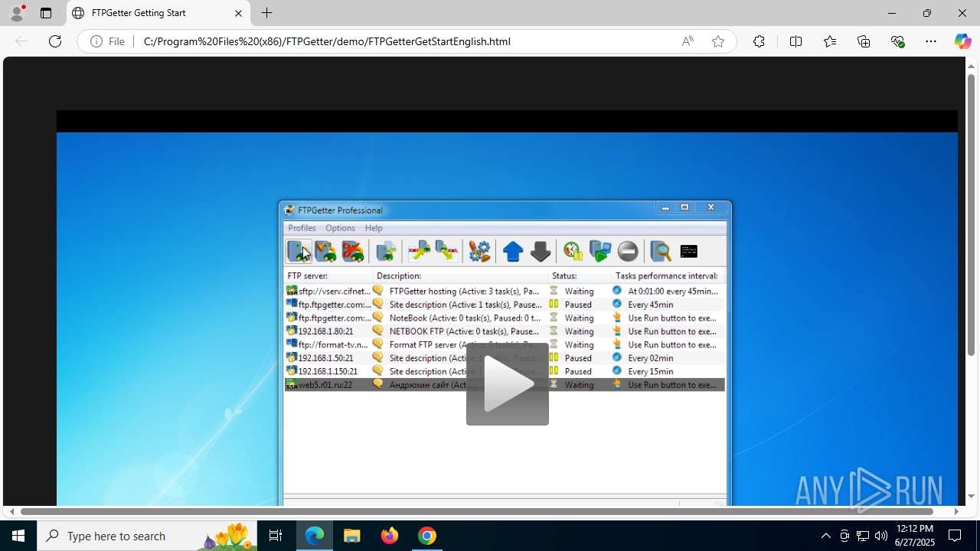The height and width of the screenshot is (551, 980).
Task: Click the Tasks performance interval column header
Action: click(667, 275)
